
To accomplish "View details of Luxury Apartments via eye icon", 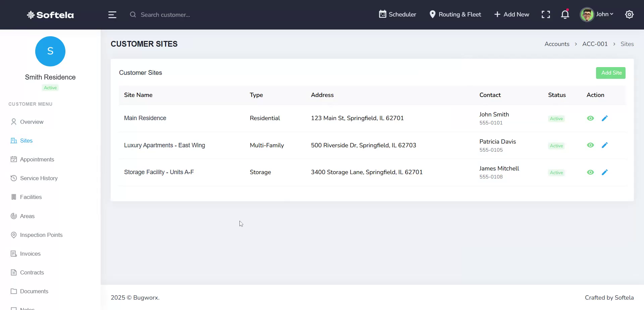I will [x=591, y=145].
